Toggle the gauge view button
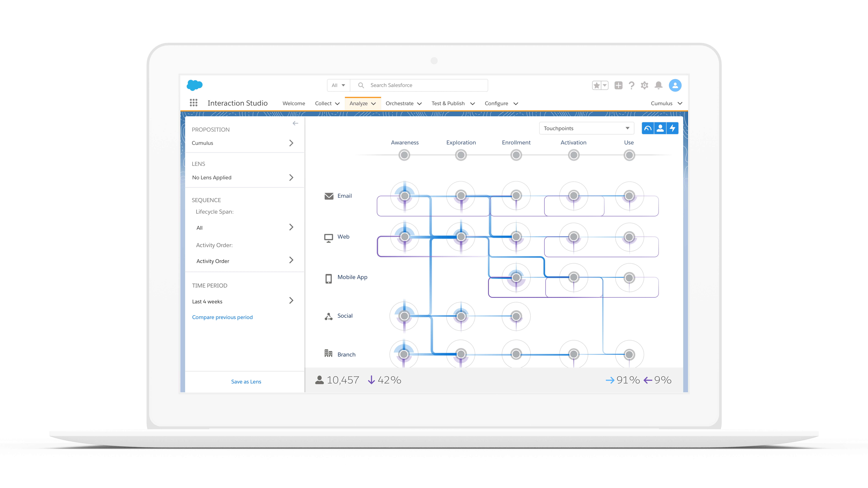868x488 pixels. (x=648, y=128)
